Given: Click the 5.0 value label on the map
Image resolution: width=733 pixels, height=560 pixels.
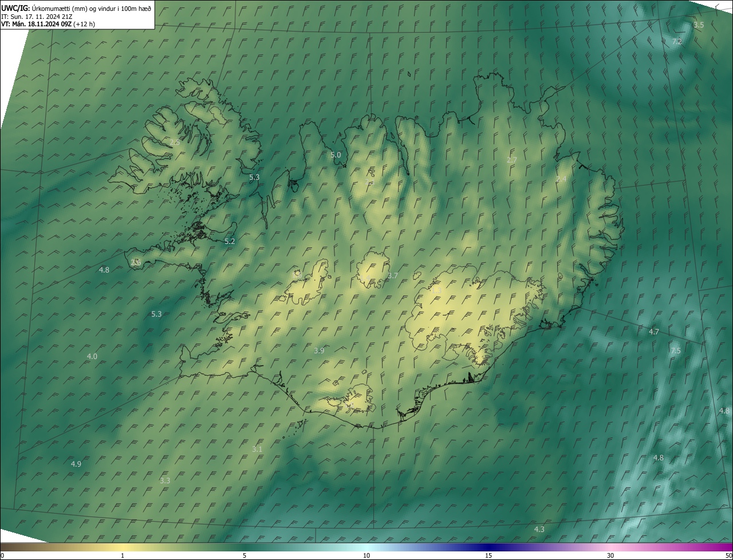Looking at the screenshot, I should (x=336, y=155).
